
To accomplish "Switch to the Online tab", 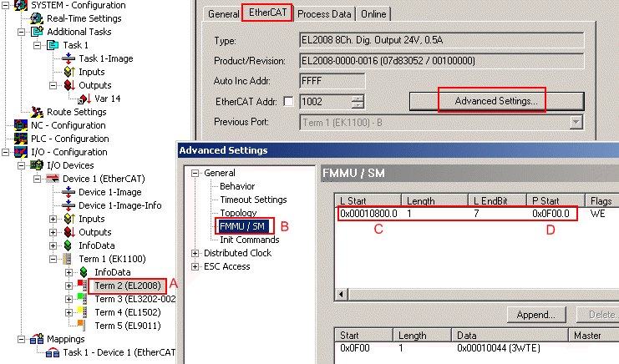I will 373,14.
